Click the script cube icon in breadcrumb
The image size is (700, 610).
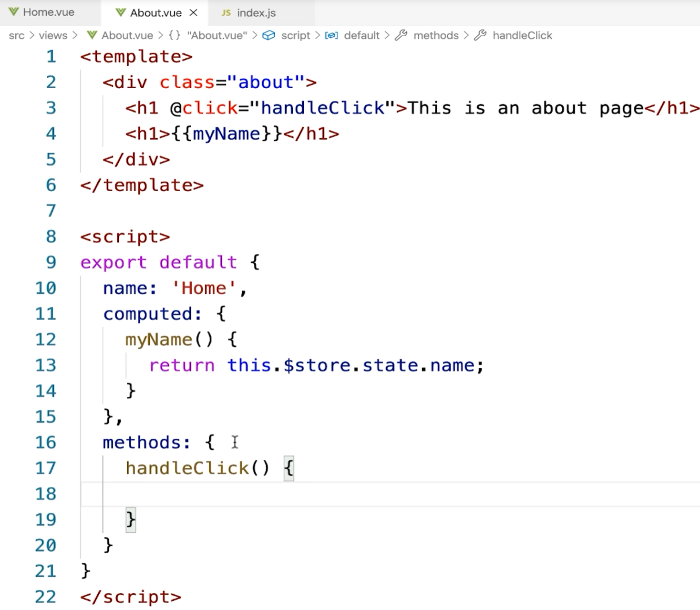click(269, 35)
